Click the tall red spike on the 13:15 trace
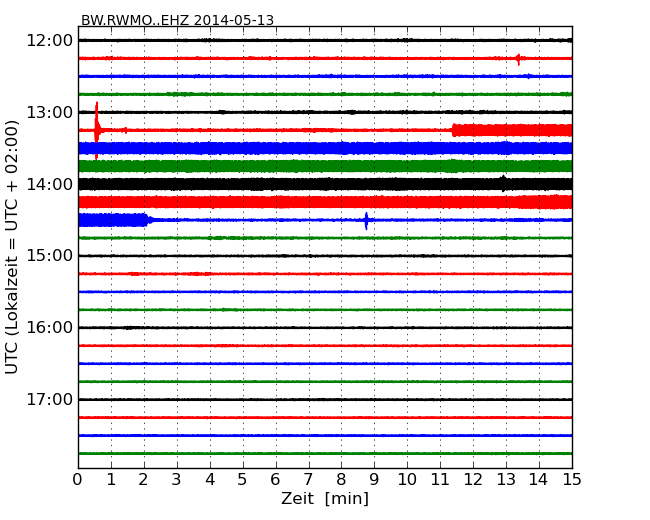The height and width of the screenshot is (520, 650). (x=97, y=130)
